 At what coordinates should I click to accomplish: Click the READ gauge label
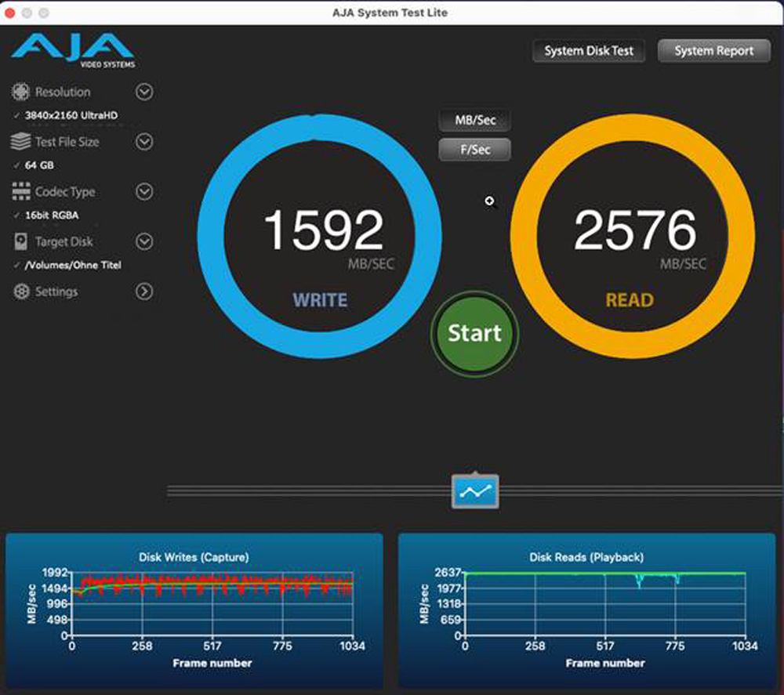click(x=630, y=300)
